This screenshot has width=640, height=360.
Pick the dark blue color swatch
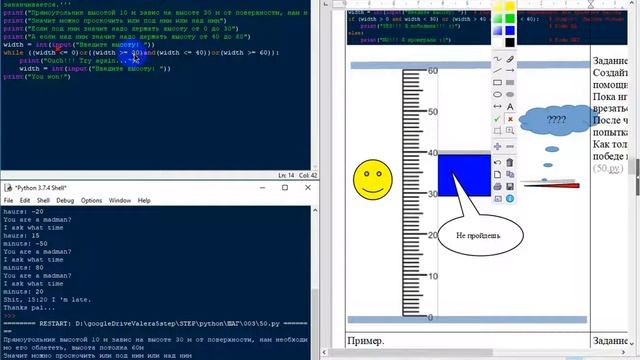point(510,30)
